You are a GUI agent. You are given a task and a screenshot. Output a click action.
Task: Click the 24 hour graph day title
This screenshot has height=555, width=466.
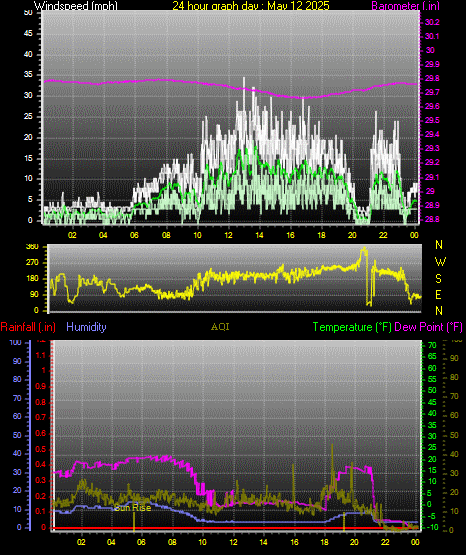[251, 6]
